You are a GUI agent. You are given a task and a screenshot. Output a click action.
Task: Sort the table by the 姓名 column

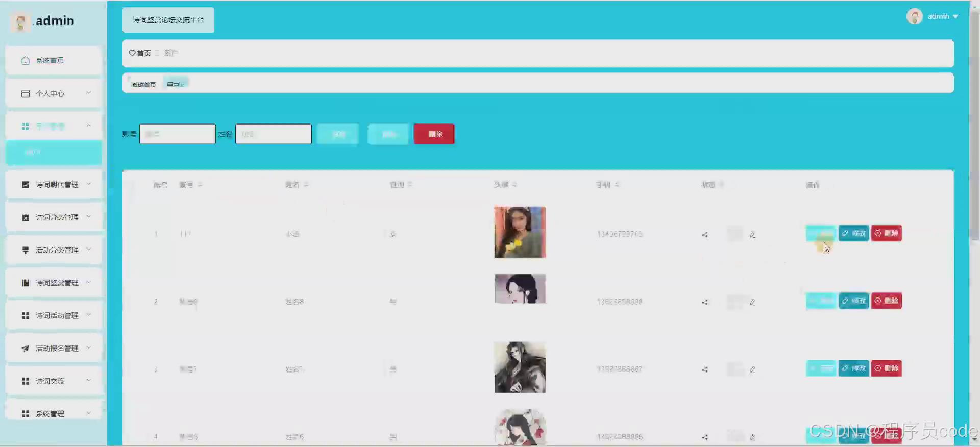tap(306, 185)
